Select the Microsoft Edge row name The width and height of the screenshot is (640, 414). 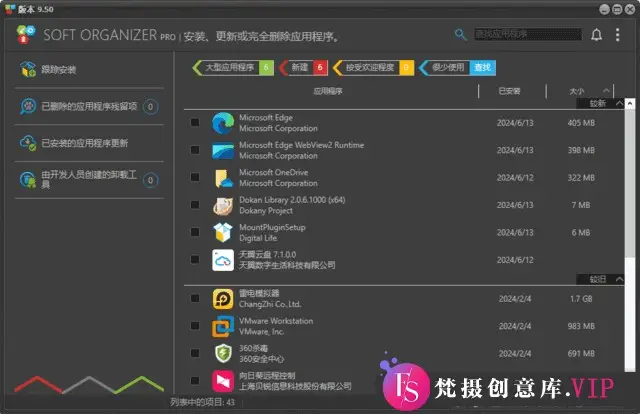[266, 118]
